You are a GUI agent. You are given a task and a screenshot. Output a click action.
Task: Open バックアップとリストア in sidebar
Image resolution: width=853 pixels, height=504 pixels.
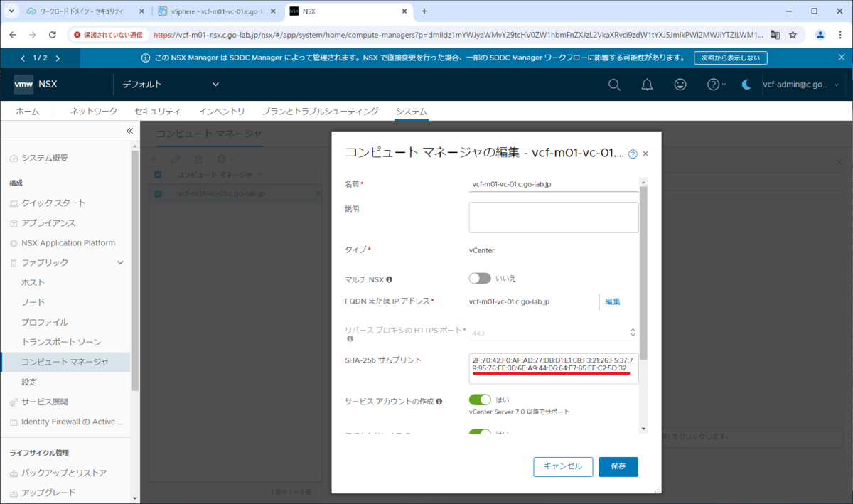point(65,473)
